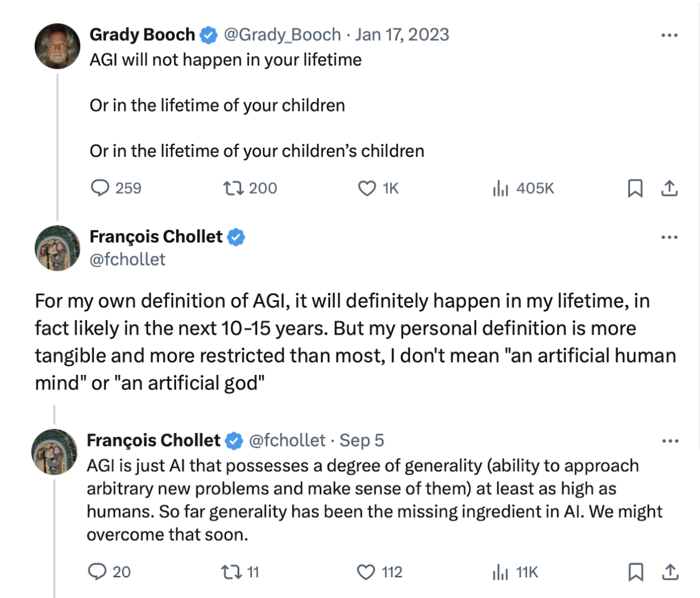Open the Jan 17, 2023 timestamp link
Screen dimensions: 700x598
click(402, 35)
